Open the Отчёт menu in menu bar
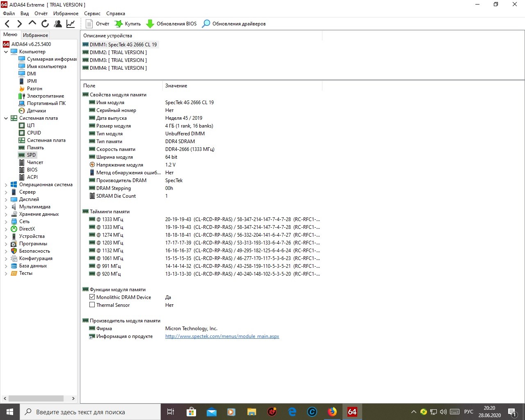 pyautogui.click(x=41, y=14)
